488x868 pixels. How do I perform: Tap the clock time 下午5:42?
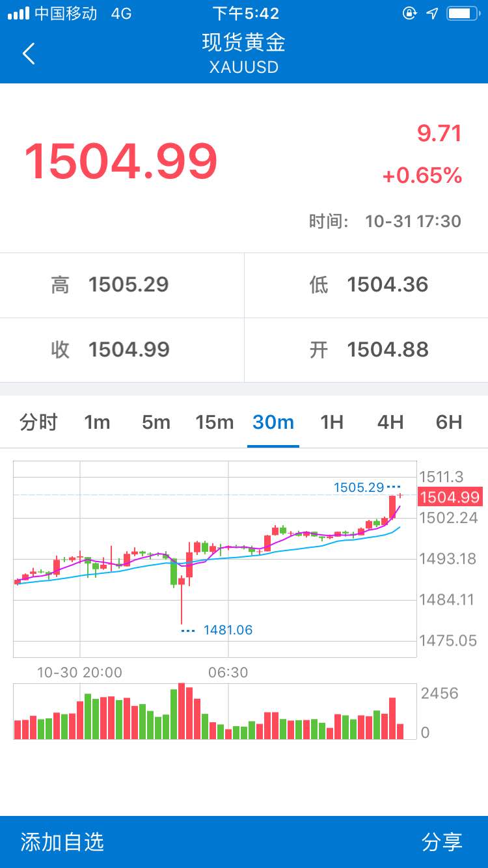tap(245, 13)
